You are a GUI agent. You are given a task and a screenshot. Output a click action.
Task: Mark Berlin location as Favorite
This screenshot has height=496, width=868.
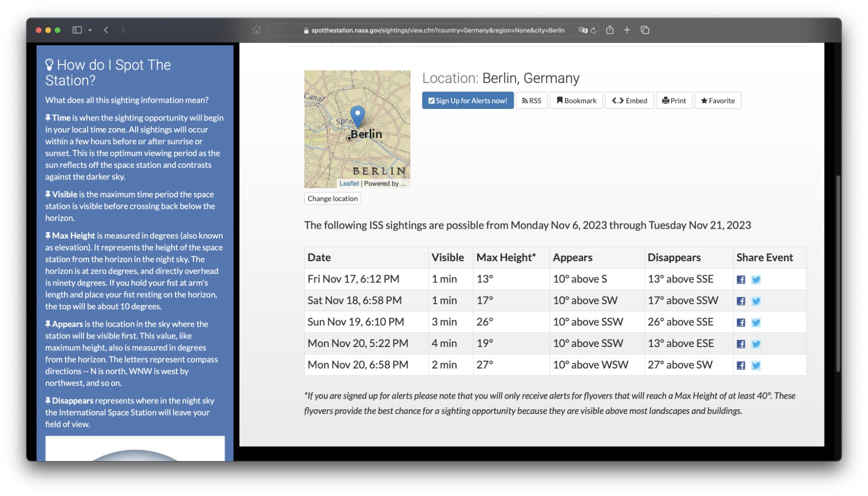tap(717, 100)
